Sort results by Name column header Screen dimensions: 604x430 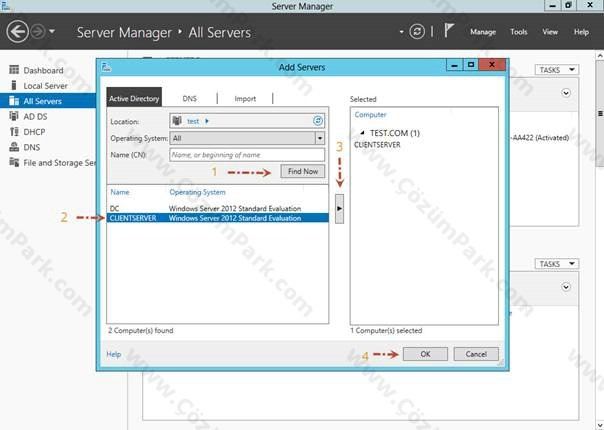coord(120,192)
